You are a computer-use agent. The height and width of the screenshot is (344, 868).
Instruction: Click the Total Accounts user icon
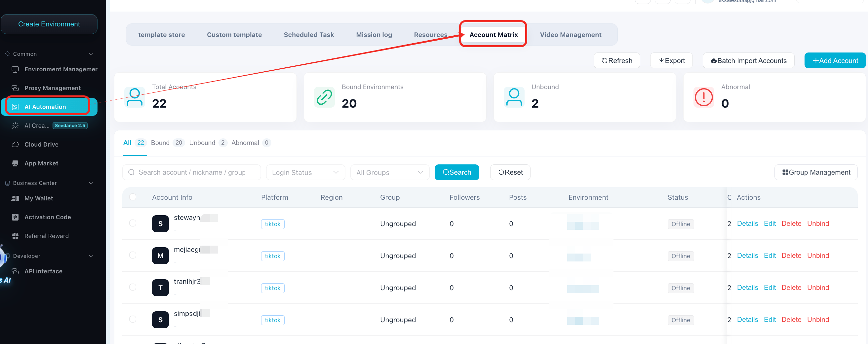[135, 98]
